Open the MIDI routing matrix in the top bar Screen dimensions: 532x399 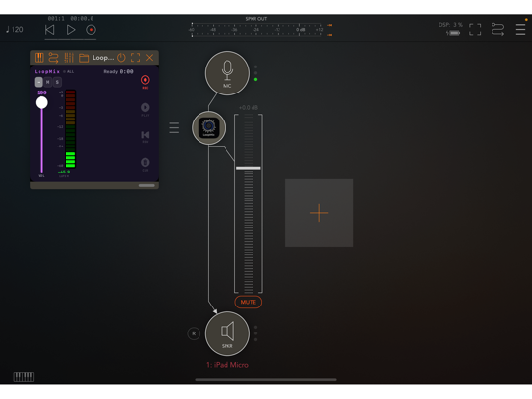[497, 30]
